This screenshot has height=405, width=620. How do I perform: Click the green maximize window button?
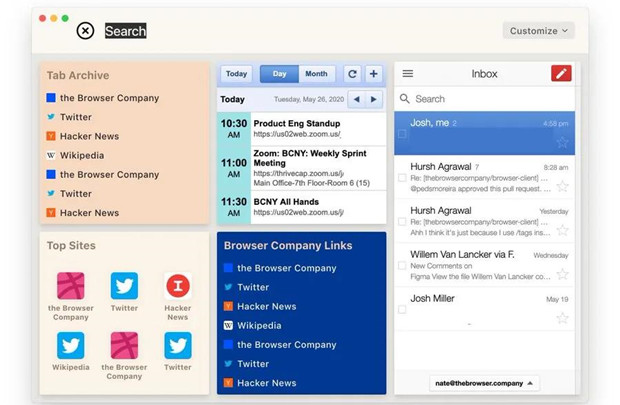click(65, 18)
